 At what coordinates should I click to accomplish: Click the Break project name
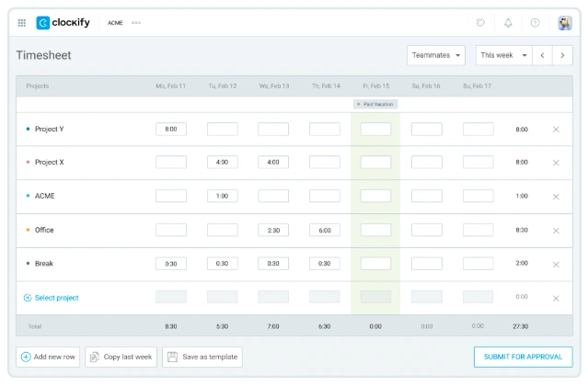point(44,264)
